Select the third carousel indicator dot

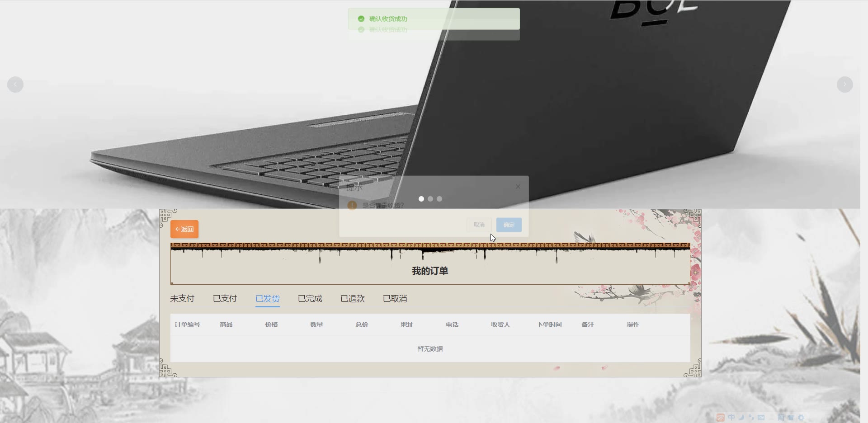(x=439, y=199)
